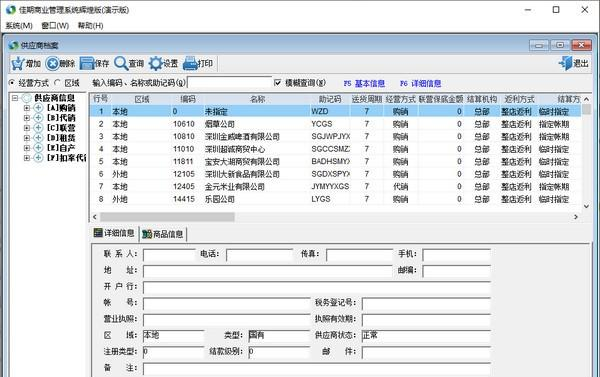Click the 打印 (Print) printer icon

point(190,64)
